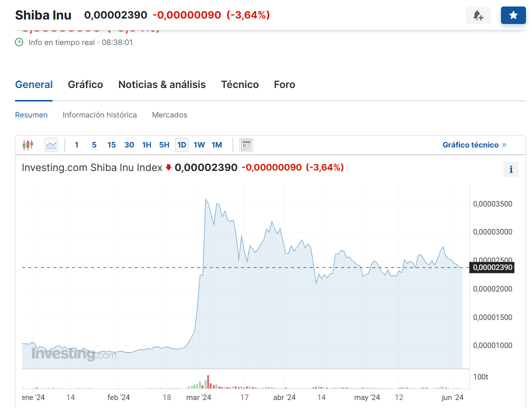Select the 5 minute interval
532x408 pixels.
click(94, 145)
